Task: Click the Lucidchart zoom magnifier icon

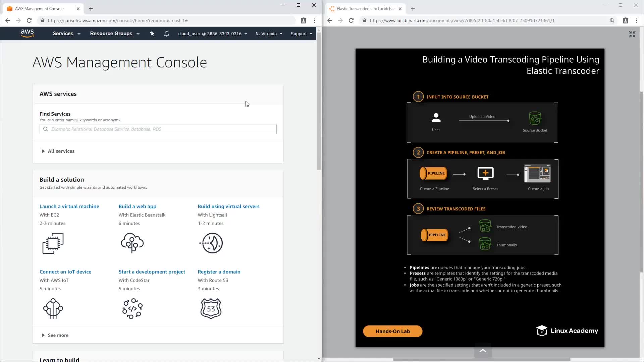Action: 612,20
